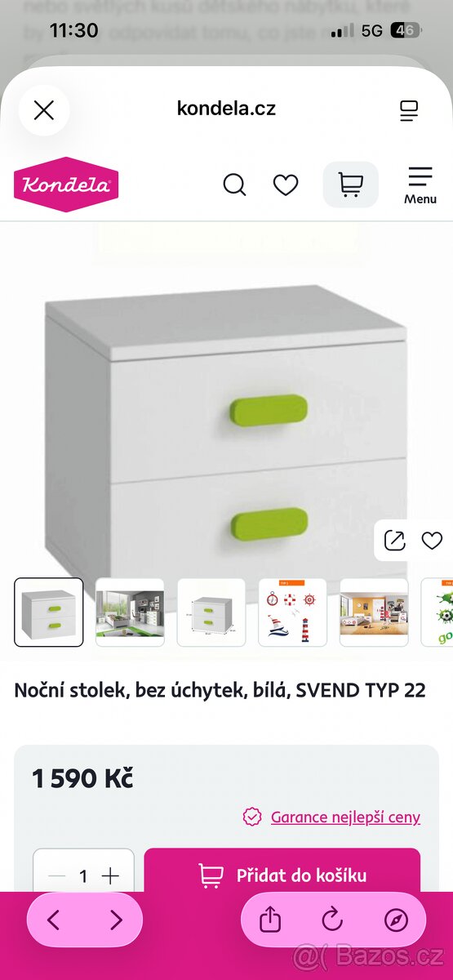Open the search magnifier icon
This screenshot has height=980, width=453.
(x=234, y=185)
